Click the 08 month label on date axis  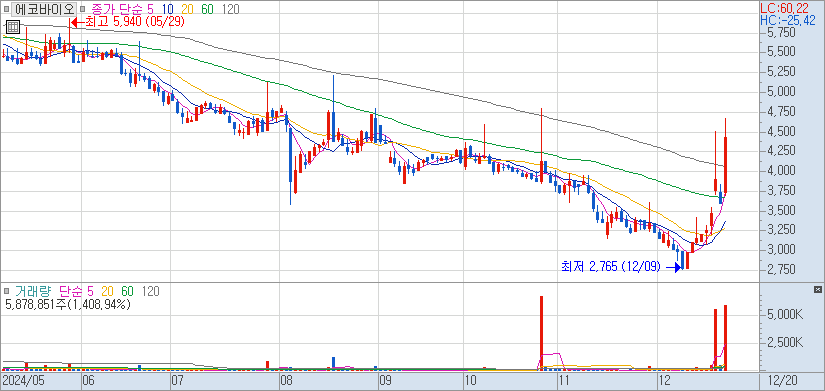[287, 380]
